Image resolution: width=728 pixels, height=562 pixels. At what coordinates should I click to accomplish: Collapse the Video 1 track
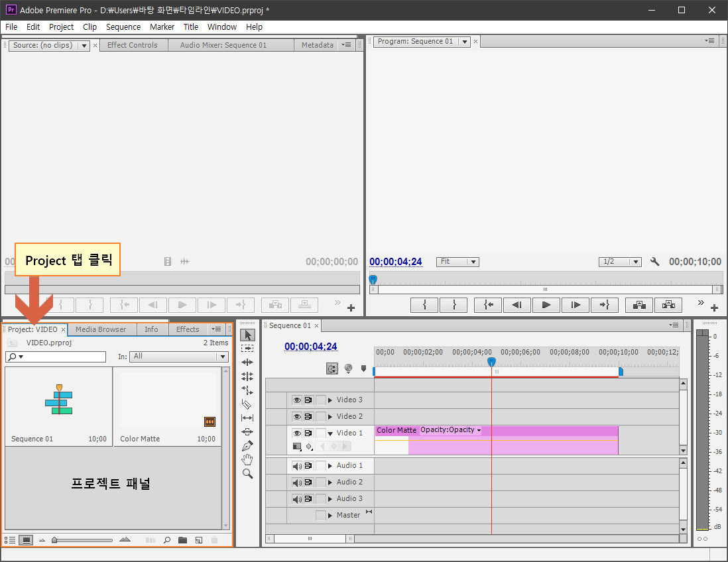tap(330, 433)
